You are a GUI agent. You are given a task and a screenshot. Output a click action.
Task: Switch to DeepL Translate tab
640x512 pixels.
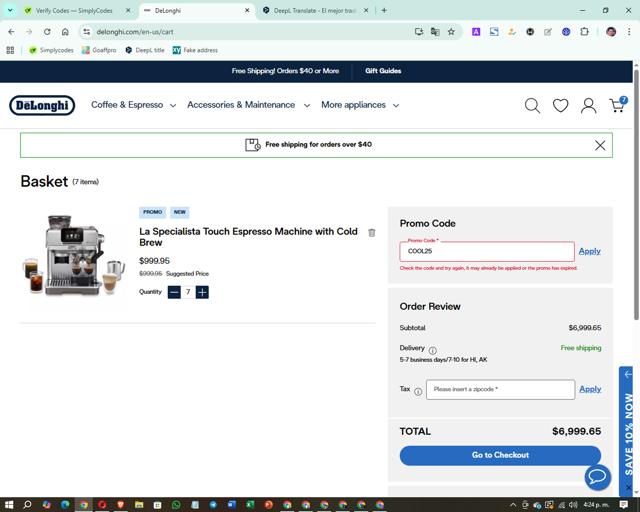pyautogui.click(x=314, y=11)
